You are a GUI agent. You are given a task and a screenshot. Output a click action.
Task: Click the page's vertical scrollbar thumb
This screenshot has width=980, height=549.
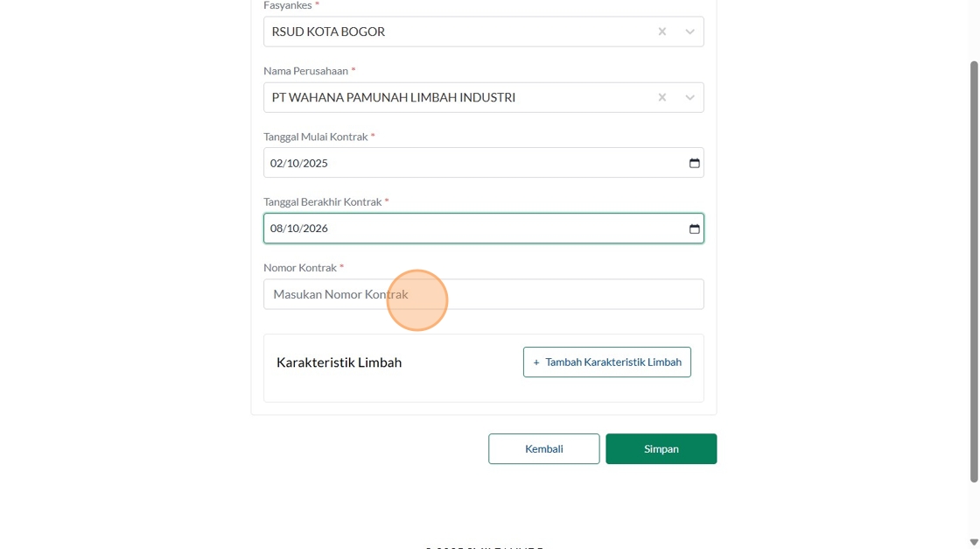point(974,271)
